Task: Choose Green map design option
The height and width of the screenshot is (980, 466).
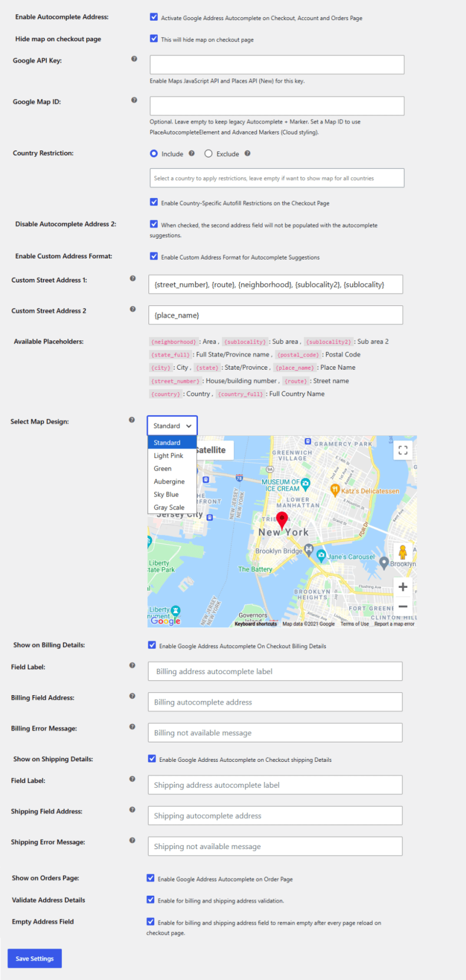Action: 172,468
